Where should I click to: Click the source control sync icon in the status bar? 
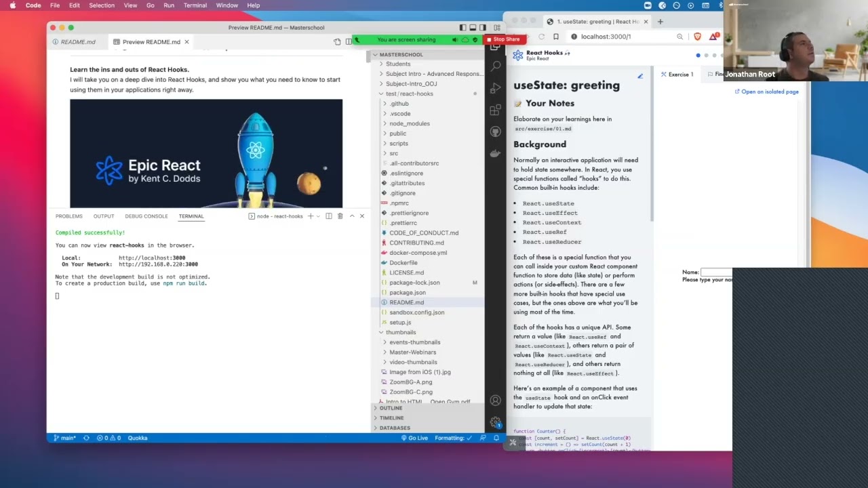pyautogui.click(x=86, y=438)
